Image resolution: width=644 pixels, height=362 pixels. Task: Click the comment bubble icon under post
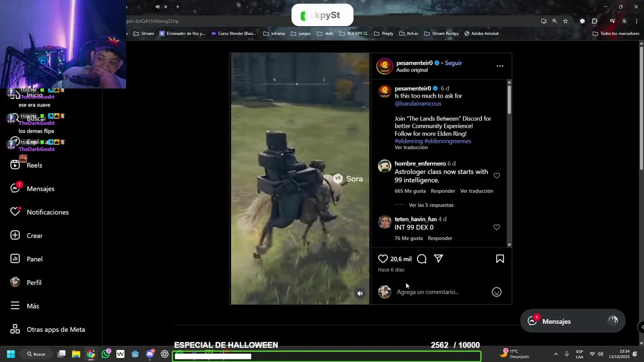[x=422, y=259]
